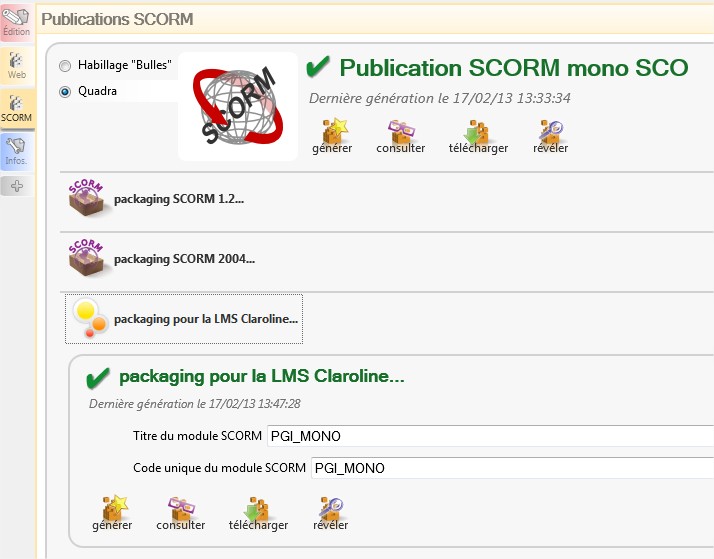The image size is (714, 559).
Task: Open the Infos. sidebar tab
Action: click(17, 152)
